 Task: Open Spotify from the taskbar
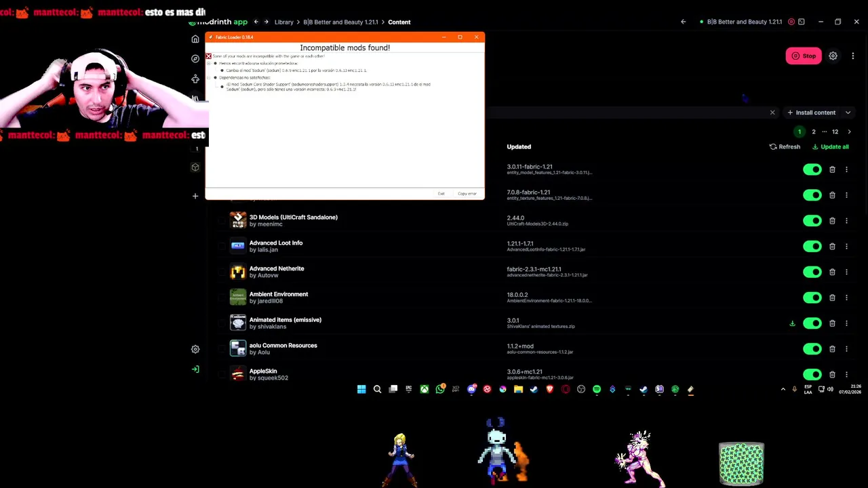pos(597,389)
